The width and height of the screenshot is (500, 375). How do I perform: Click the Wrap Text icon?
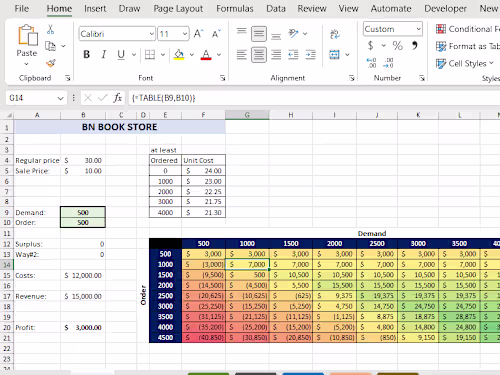pyautogui.click(x=334, y=34)
